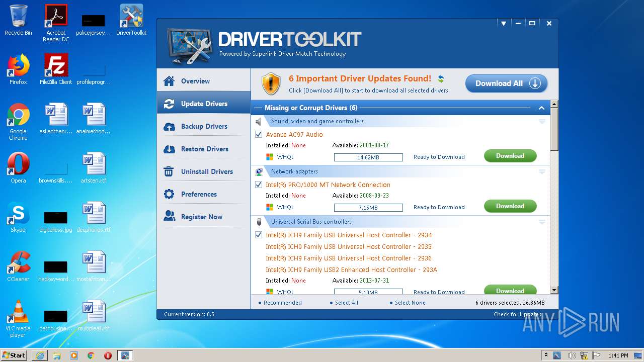644x362 pixels.
Task: Open the Overview house icon
Action: click(169, 81)
